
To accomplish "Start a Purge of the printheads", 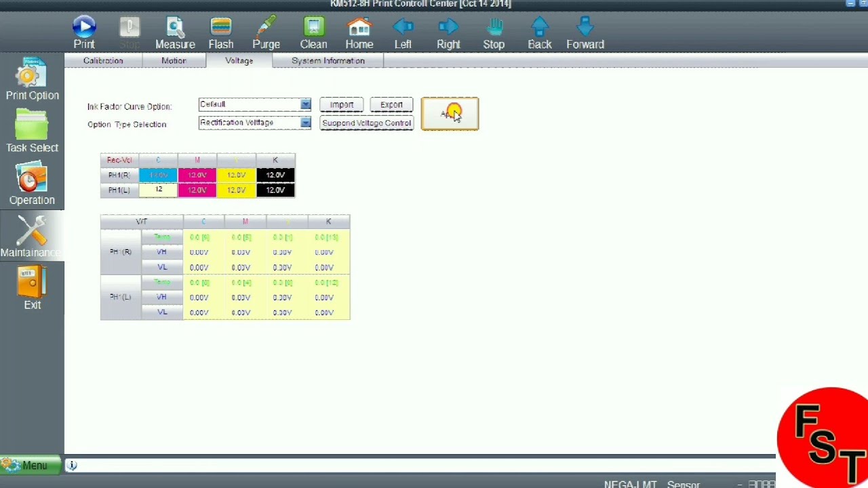I will (x=266, y=33).
